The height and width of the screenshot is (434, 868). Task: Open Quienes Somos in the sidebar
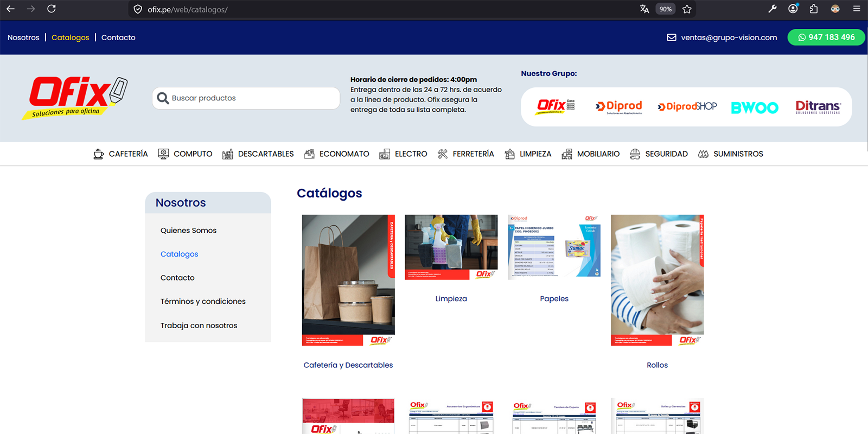tap(188, 231)
